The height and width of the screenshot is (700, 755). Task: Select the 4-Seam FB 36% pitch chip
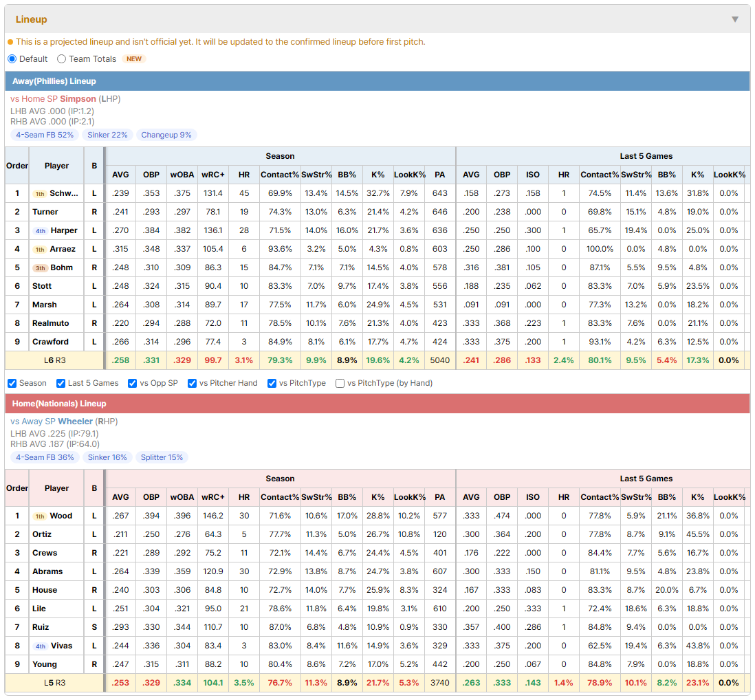click(45, 457)
